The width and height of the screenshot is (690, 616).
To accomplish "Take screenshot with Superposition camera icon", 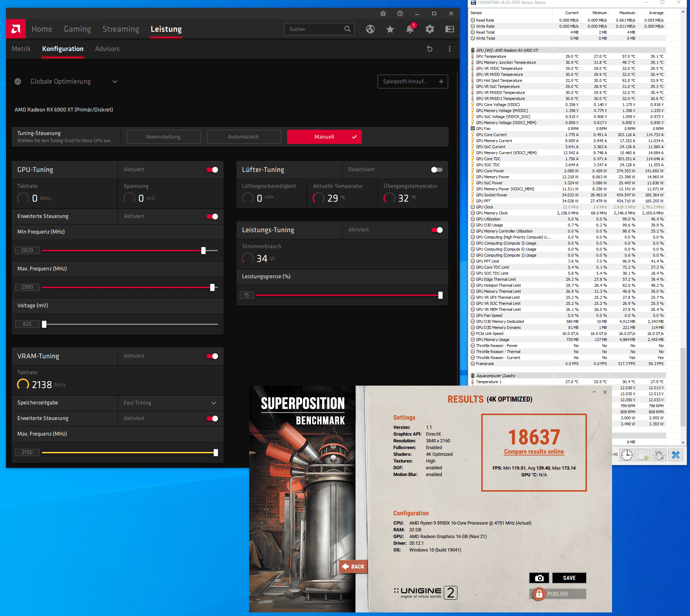I will [539, 578].
